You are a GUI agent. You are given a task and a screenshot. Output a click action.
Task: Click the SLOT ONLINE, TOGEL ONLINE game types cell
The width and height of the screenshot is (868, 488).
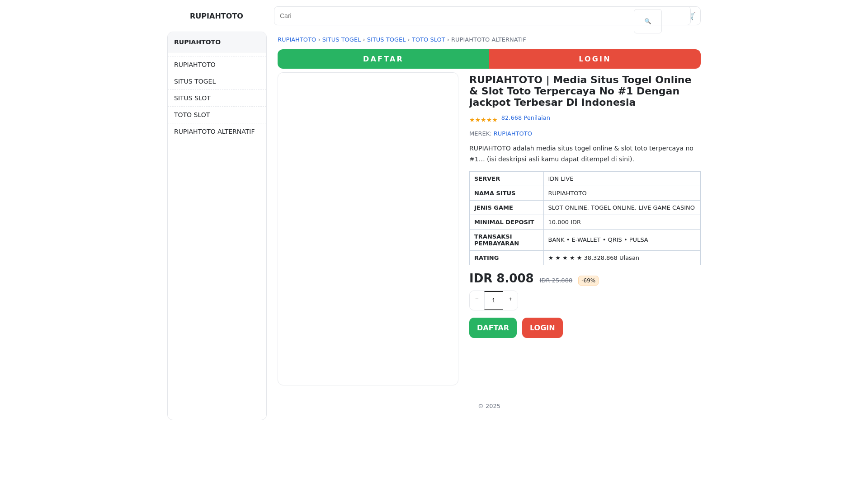tap(622, 208)
